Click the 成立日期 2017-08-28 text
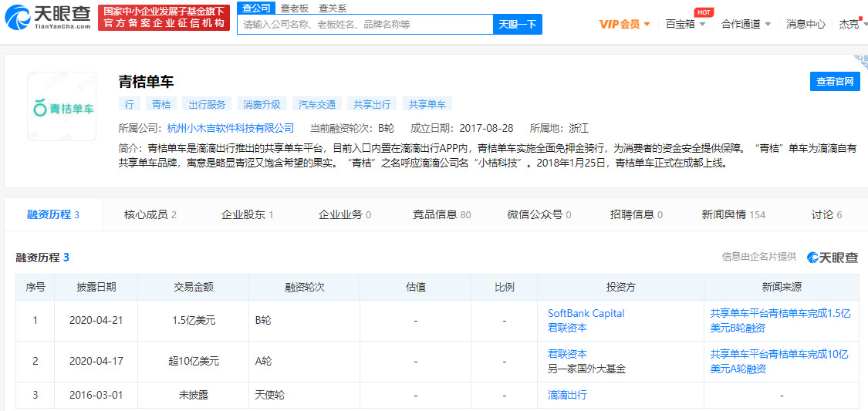Screen dimensions: 868x411 pos(461,128)
